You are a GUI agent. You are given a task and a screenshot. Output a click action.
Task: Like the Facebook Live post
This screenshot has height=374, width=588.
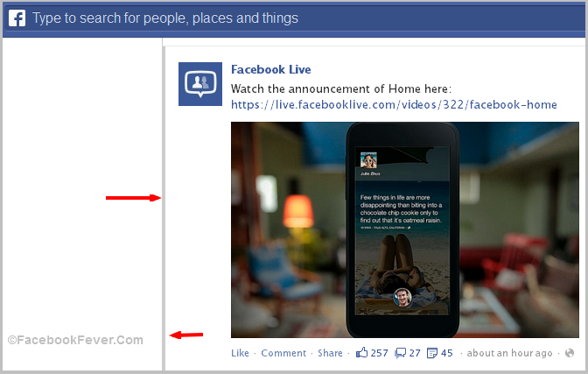pos(240,353)
